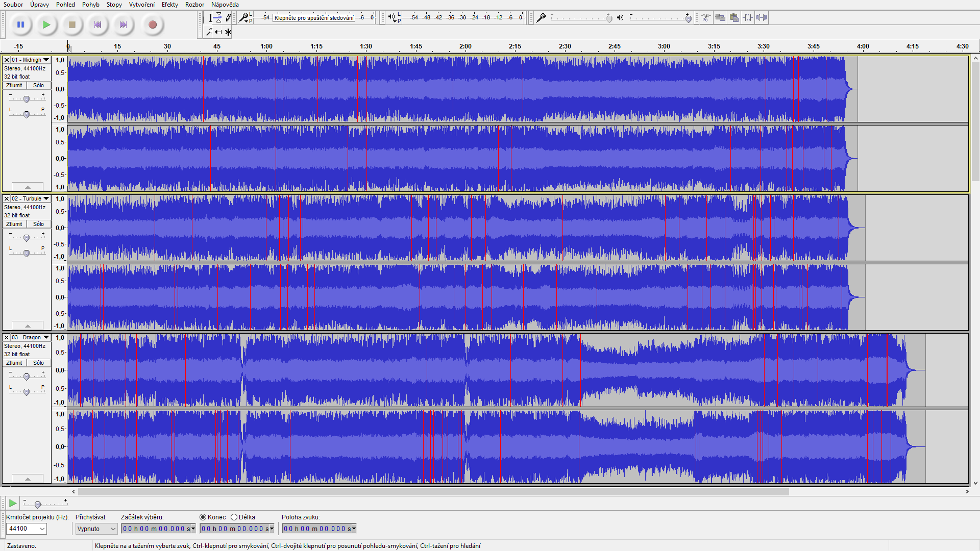Image resolution: width=980 pixels, height=551 pixels.
Task: Select the Multi-tool asterisk
Action: click(x=228, y=32)
